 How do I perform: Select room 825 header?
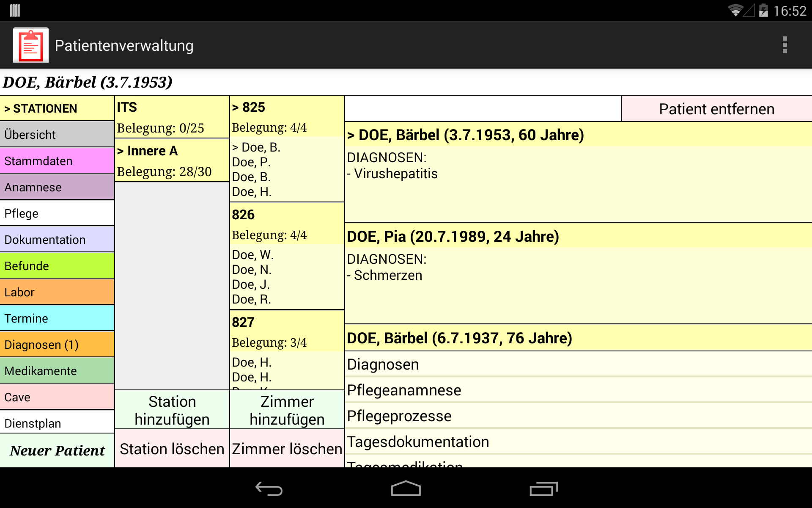[x=287, y=116]
